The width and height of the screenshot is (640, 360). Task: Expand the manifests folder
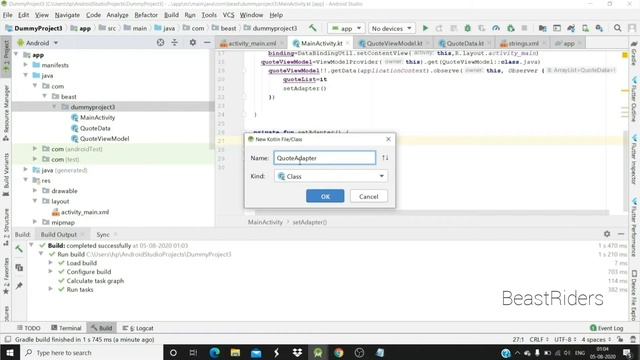pos(26,65)
